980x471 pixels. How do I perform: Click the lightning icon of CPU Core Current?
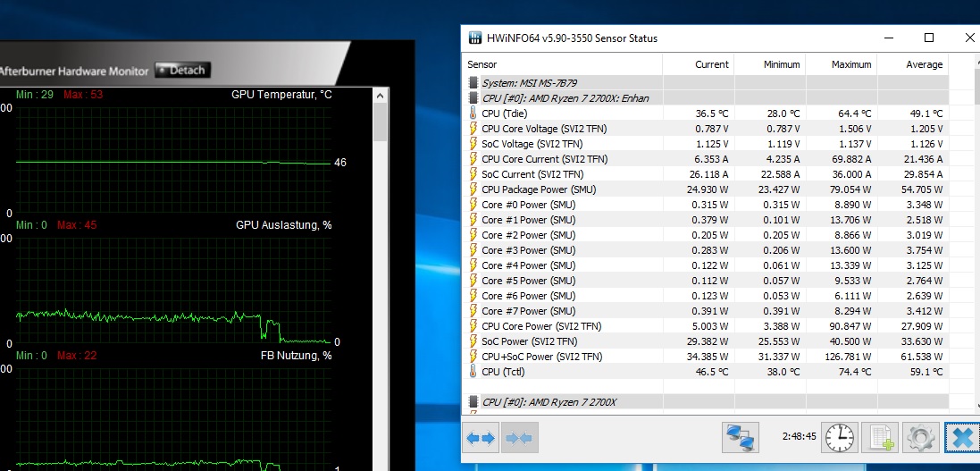click(x=473, y=159)
